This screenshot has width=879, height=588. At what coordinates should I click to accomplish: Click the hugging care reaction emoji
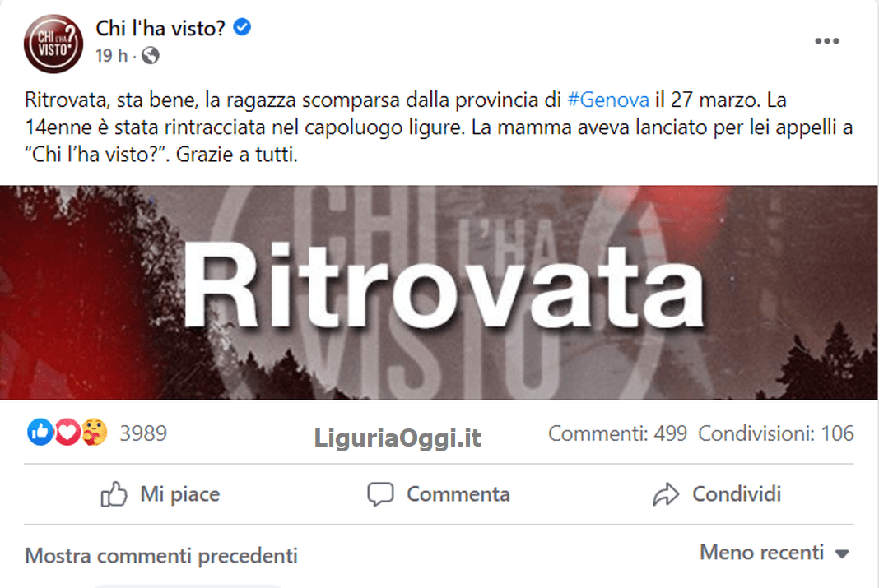click(94, 433)
